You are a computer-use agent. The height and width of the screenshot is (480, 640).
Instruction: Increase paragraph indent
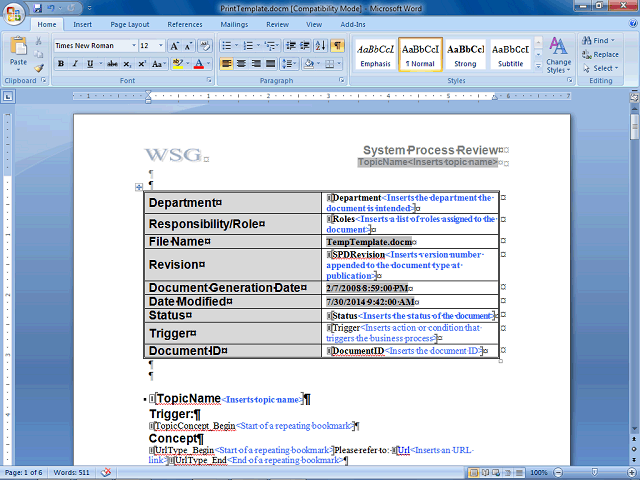305,46
